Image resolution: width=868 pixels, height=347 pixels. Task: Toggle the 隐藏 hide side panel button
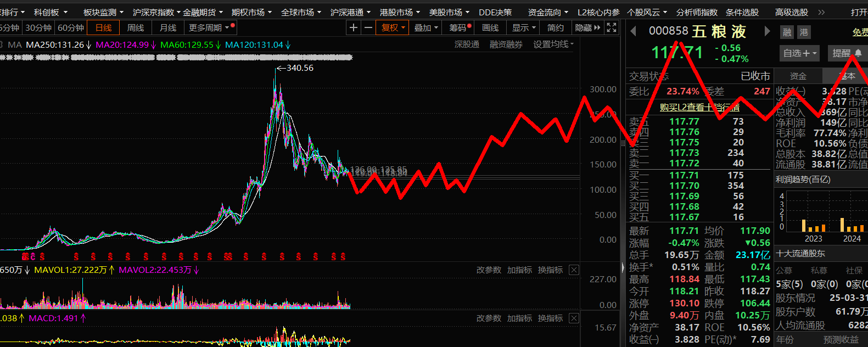587,27
